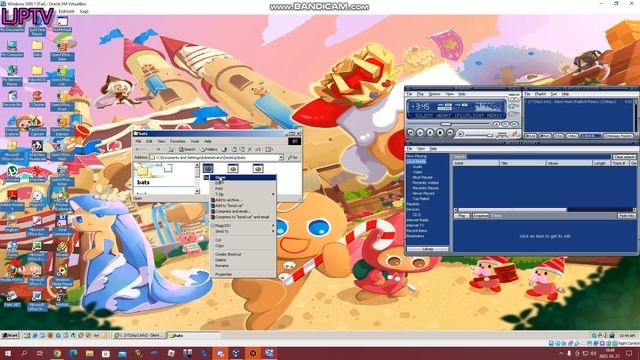Open the CCleaner desktop icon

(37, 98)
